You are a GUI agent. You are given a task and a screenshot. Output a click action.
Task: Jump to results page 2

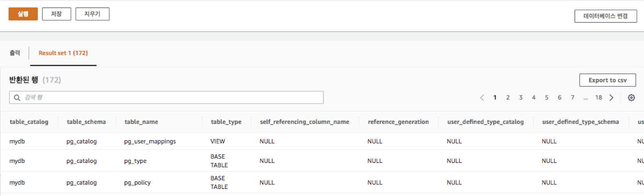pyautogui.click(x=508, y=98)
